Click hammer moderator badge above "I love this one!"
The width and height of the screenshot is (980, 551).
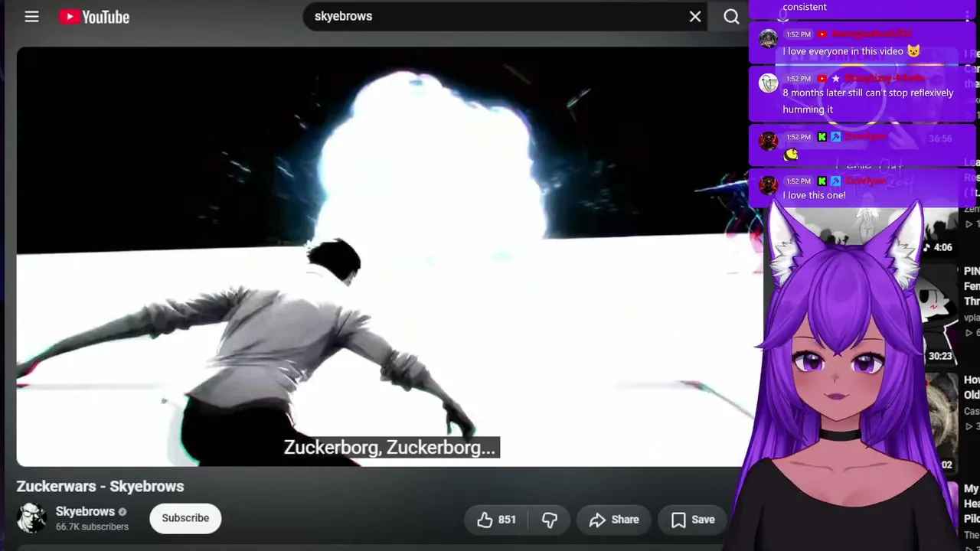point(836,181)
